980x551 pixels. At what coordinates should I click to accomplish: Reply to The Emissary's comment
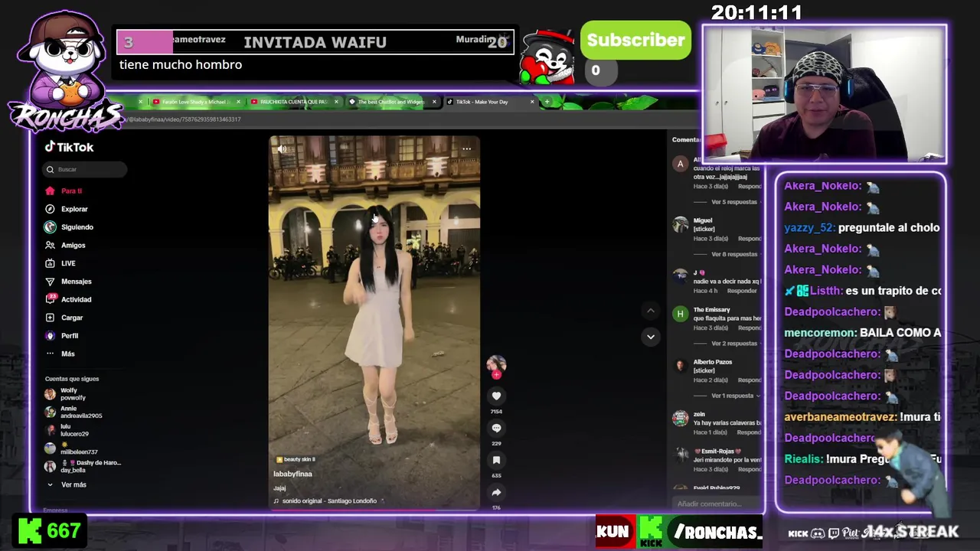coord(750,328)
